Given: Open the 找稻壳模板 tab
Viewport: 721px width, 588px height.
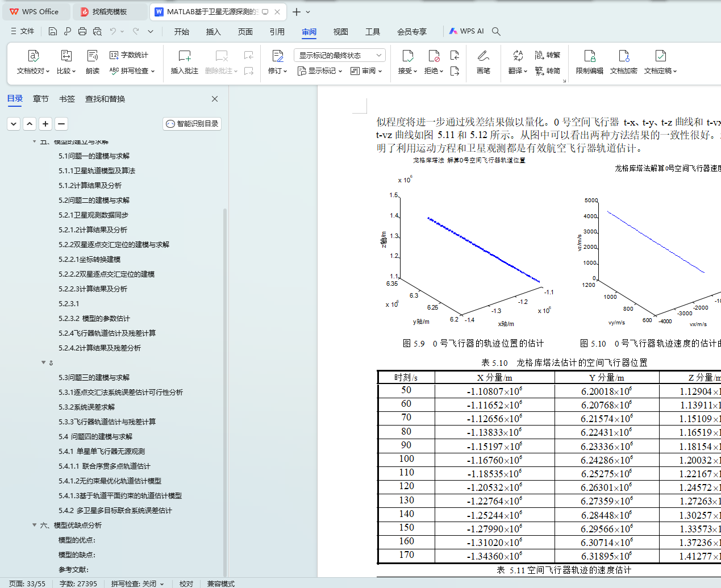Looking at the screenshot, I should pos(110,12).
